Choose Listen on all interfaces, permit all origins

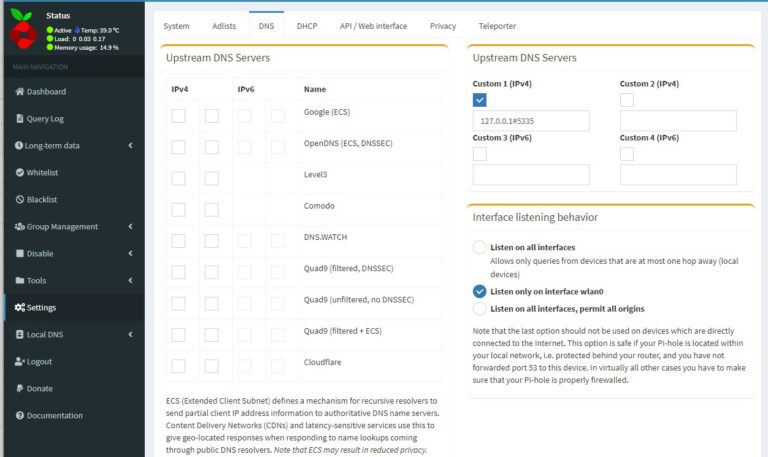point(480,309)
